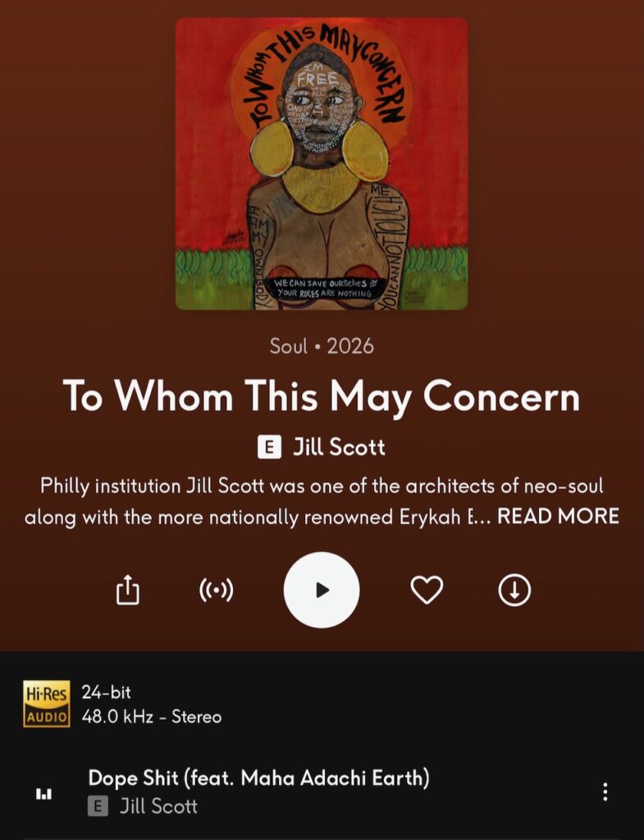Open the Philly institution description text
This screenshot has width=644, height=840.
click(322, 501)
